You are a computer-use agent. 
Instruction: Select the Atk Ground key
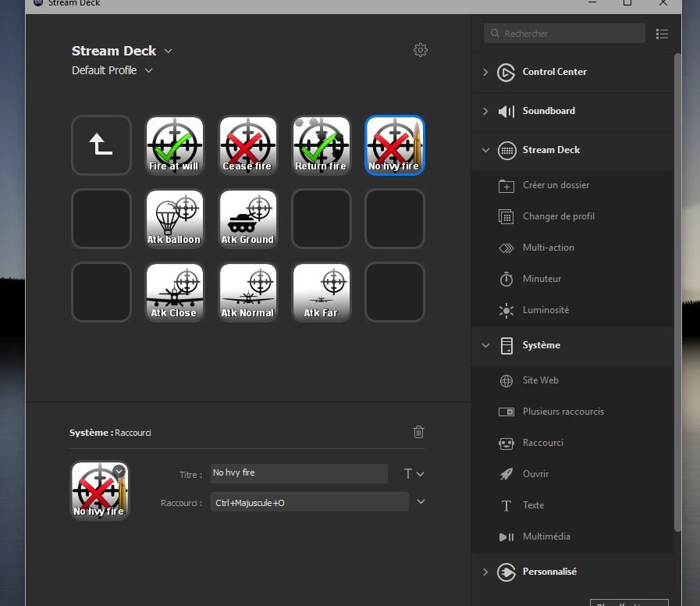247,219
